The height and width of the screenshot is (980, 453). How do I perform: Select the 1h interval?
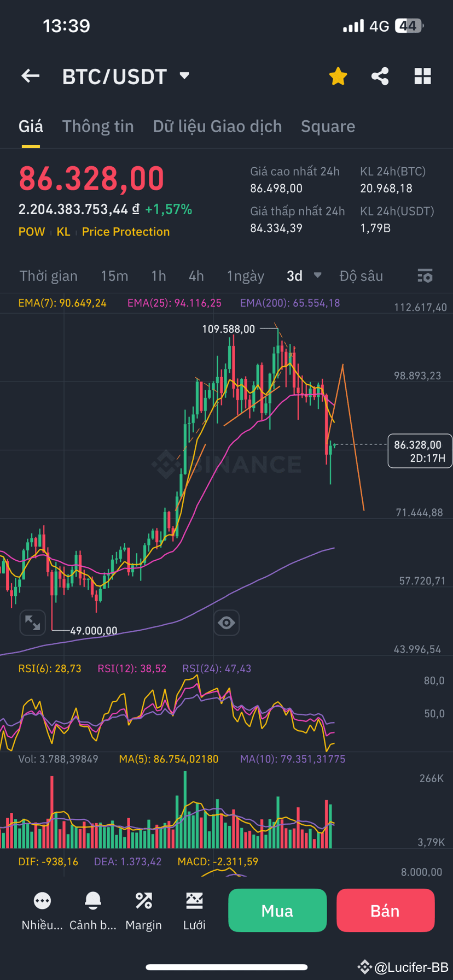point(159,276)
